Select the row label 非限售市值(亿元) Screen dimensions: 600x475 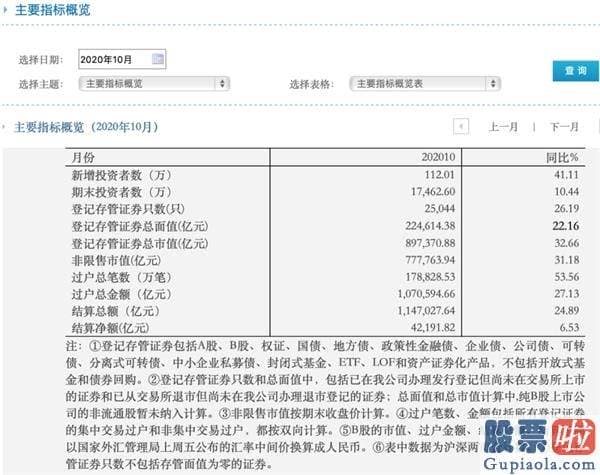[x=116, y=261]
